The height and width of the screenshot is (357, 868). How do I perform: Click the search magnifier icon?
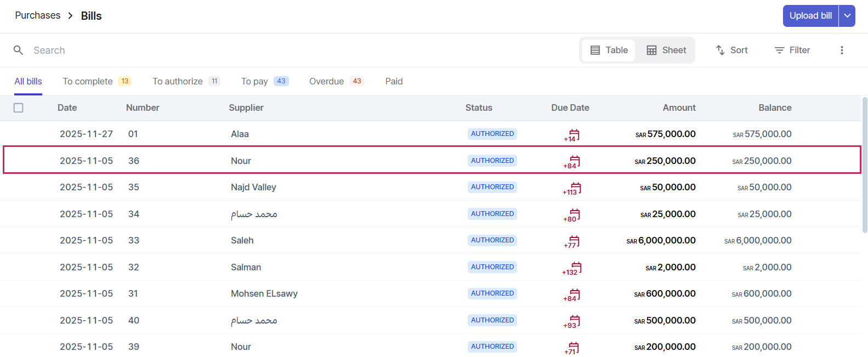18,50
